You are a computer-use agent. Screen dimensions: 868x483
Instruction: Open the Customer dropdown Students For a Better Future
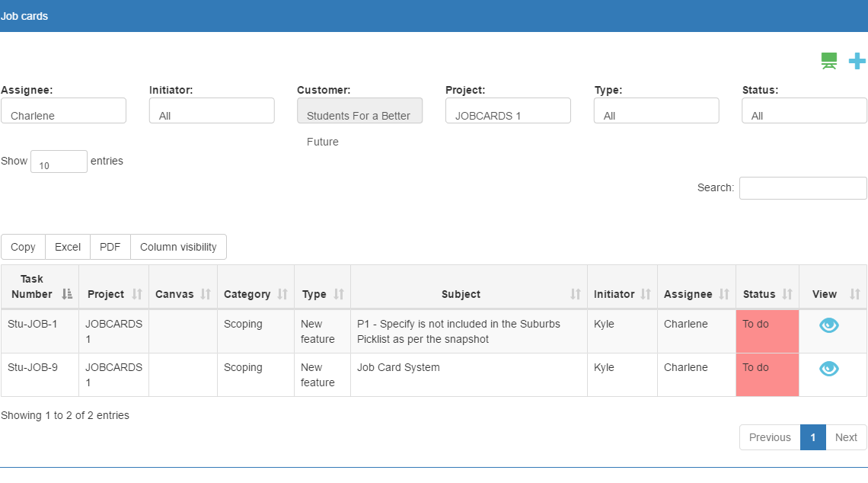360,110
